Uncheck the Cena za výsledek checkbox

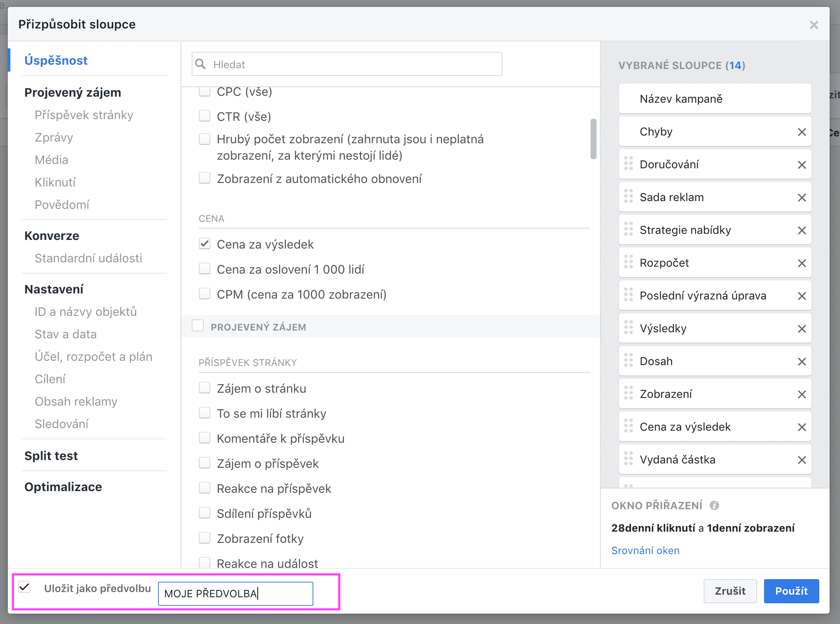click(x=205, y=244)
